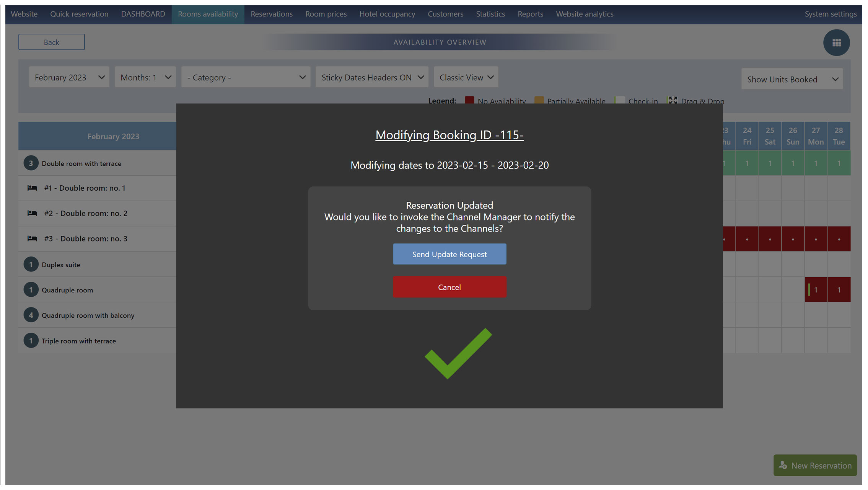The width and height of the screenshot is (868, 490).
Task: Click the 24 Fri date header
Action: click(747, 136)
